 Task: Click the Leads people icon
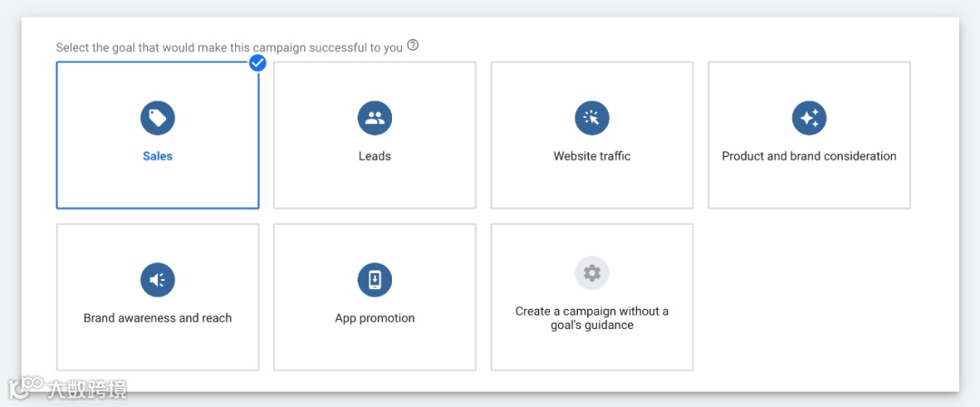(x=374, y=118)
